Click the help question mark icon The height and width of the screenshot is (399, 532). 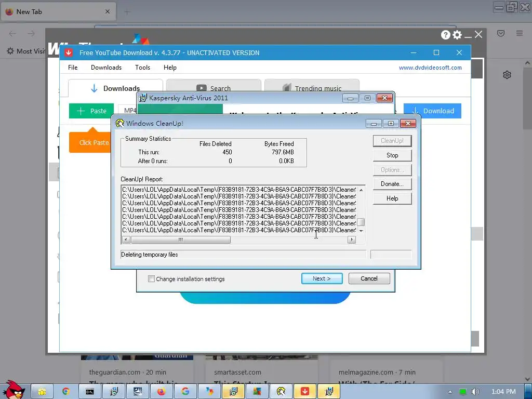tap(445, 35)
